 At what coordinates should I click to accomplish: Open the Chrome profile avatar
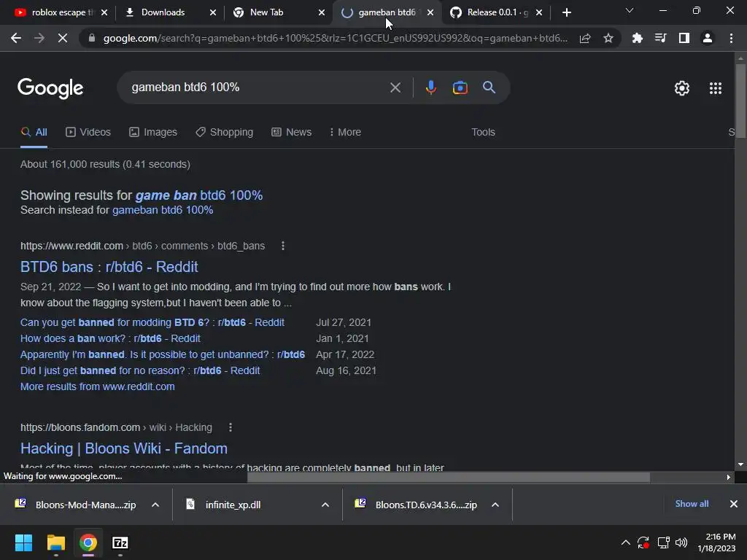708,38
